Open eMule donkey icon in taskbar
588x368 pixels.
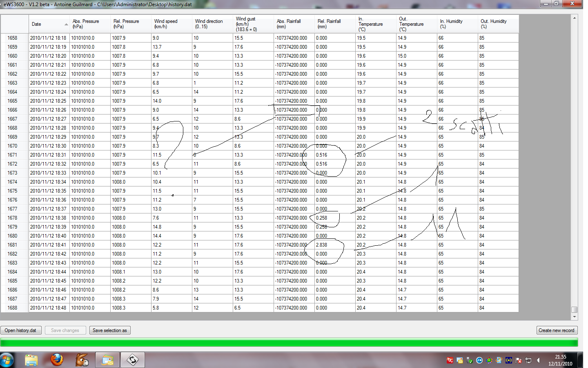point(82,360)
